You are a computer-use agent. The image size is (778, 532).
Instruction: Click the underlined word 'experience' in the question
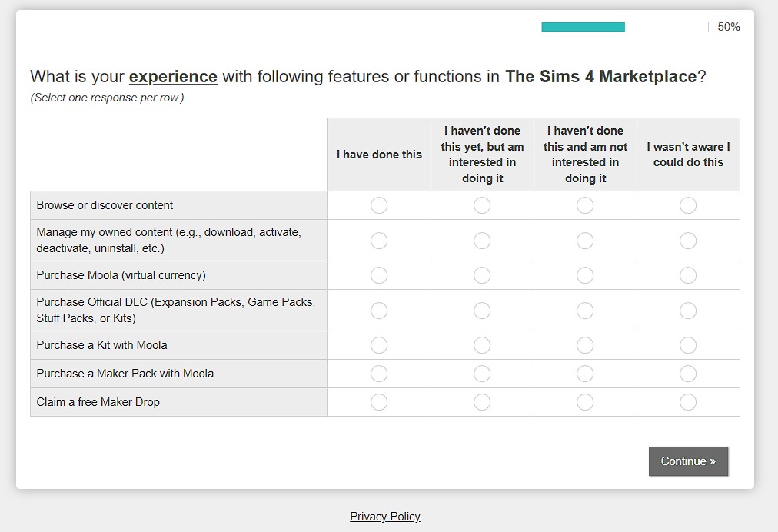[173, 77]
